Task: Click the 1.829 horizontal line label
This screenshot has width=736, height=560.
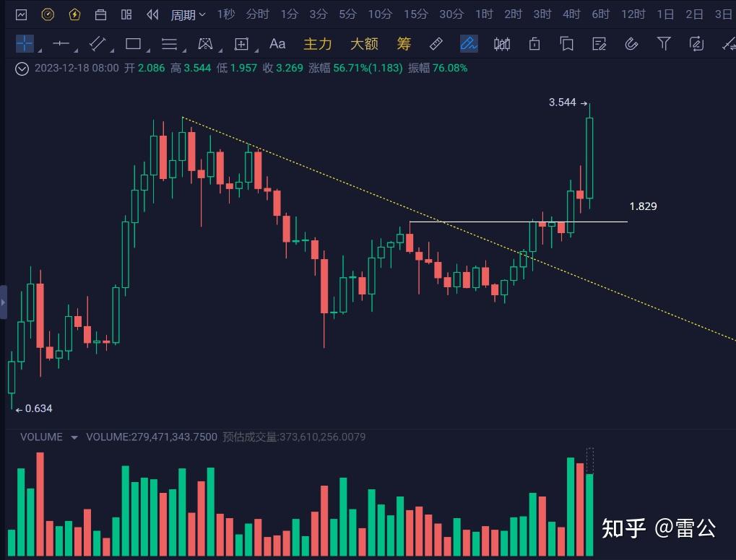Action: (x=643, y=206)
